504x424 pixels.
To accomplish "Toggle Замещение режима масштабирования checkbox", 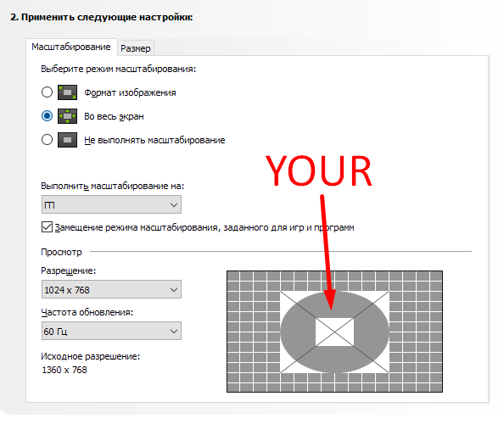I will click(x=47, y=227).
